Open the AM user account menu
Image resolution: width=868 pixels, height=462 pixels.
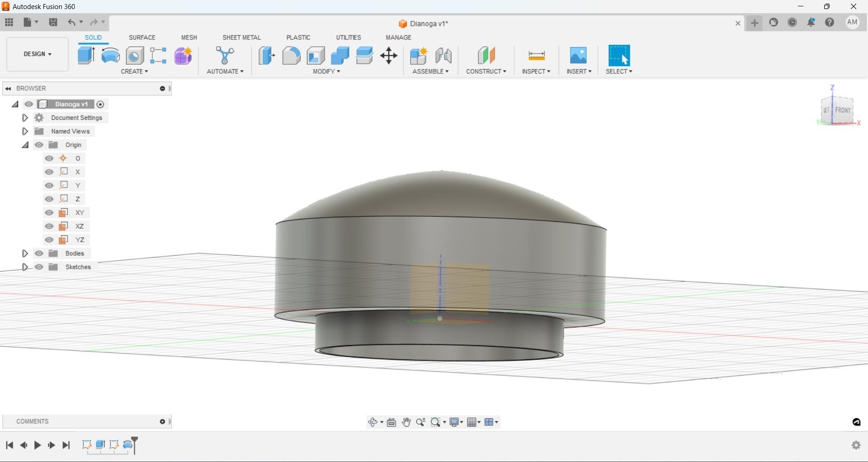[x=852, y=22]
